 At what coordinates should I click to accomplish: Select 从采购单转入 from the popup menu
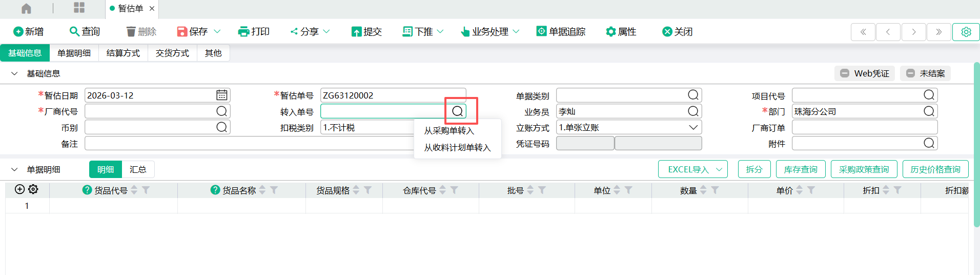coord(449,131)
